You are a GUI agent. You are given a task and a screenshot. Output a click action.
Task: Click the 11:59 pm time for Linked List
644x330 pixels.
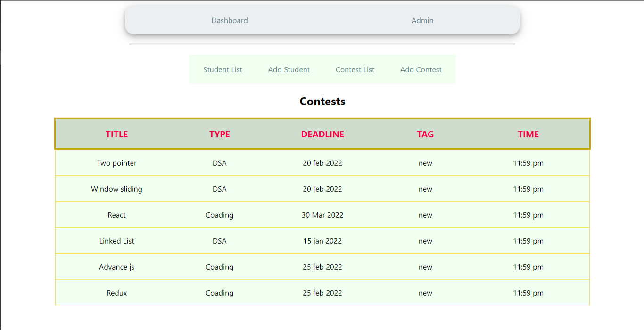pos(528,241)
